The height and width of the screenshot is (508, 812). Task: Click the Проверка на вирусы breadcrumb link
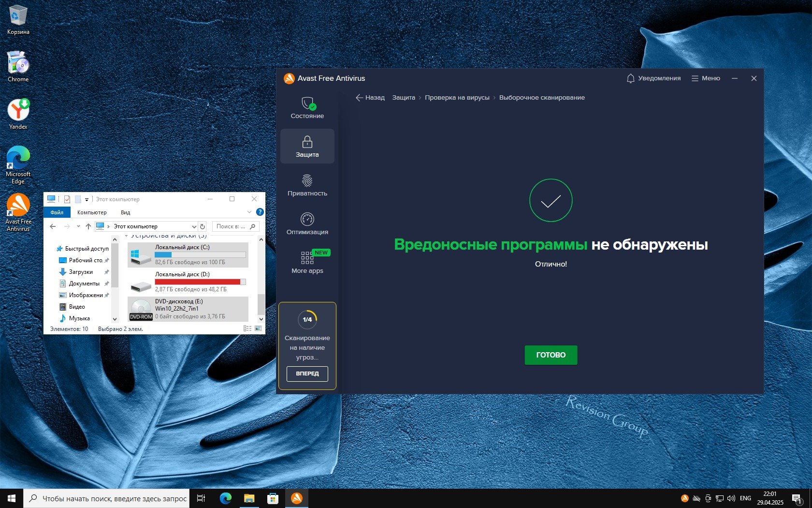tap(457, 98)
